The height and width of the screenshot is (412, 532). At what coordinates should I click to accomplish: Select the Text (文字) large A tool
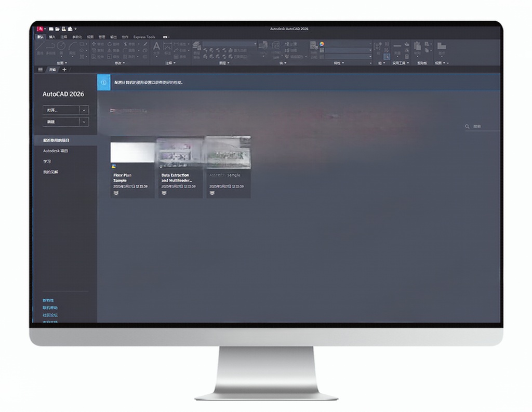tap(156, 48)
